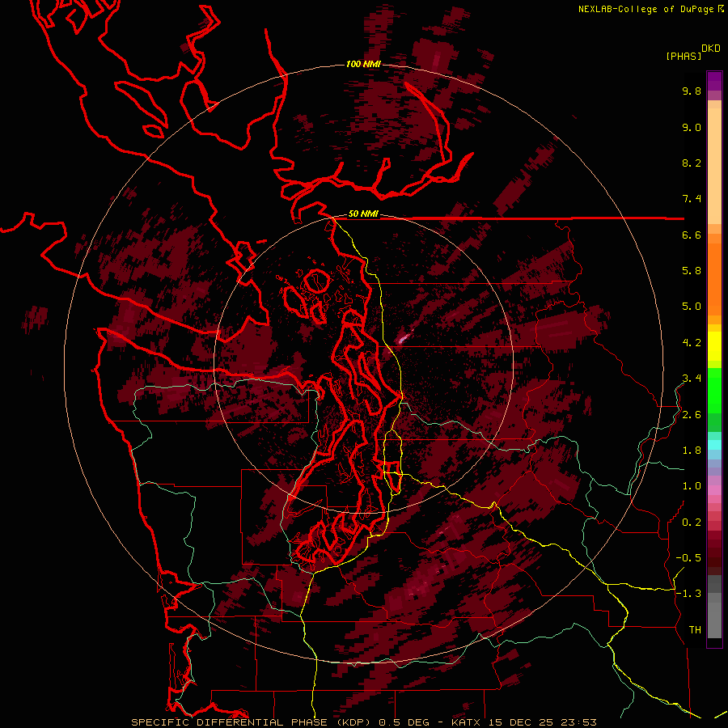
Task: Click the 5.8 value on the color scale
Action: coord(692,271)
